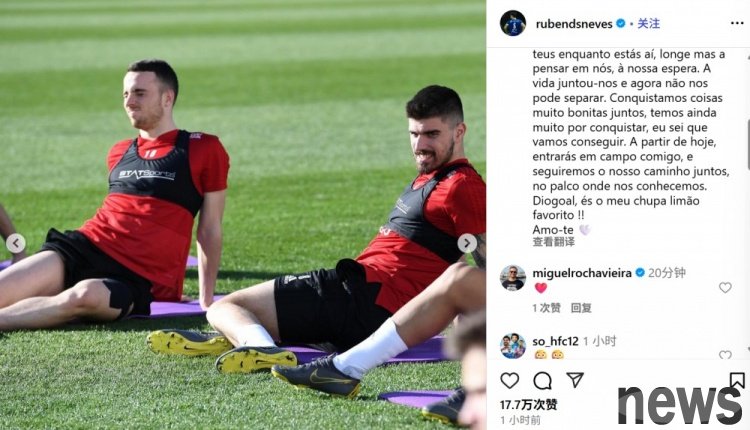750x430 pixels.
Task: Like so_hfc12's comment heart
Action: 725,354
